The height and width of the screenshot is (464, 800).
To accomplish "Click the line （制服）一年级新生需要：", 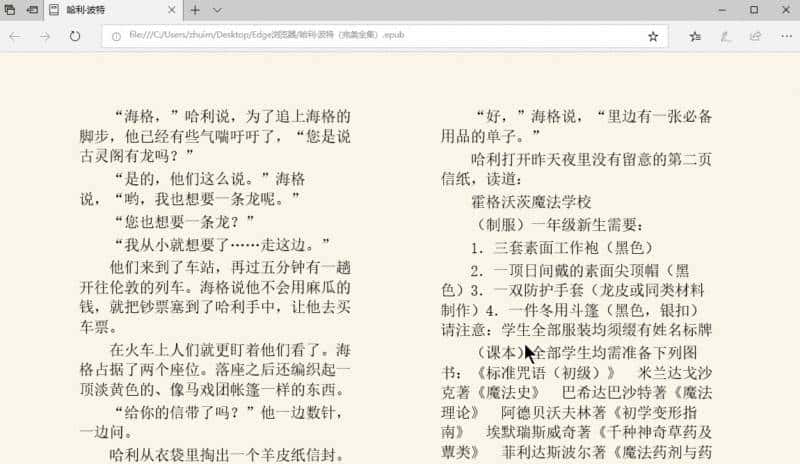I will (558, 225).
